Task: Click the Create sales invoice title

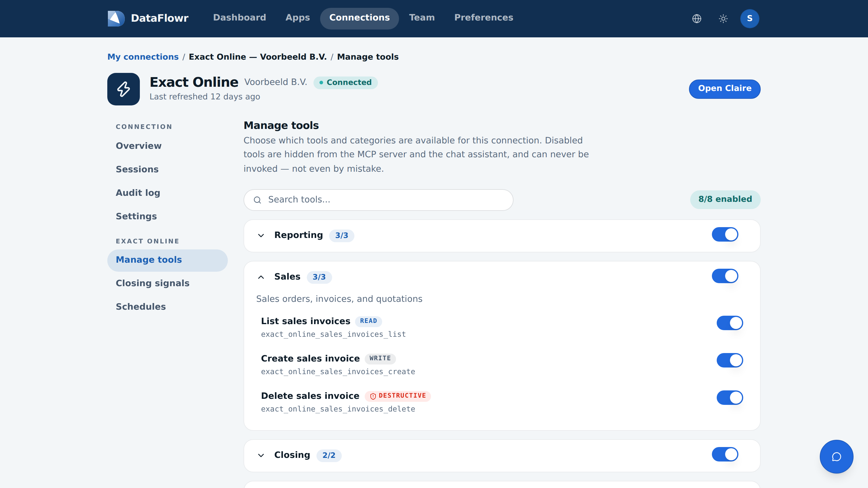Action: coord(310,359)
